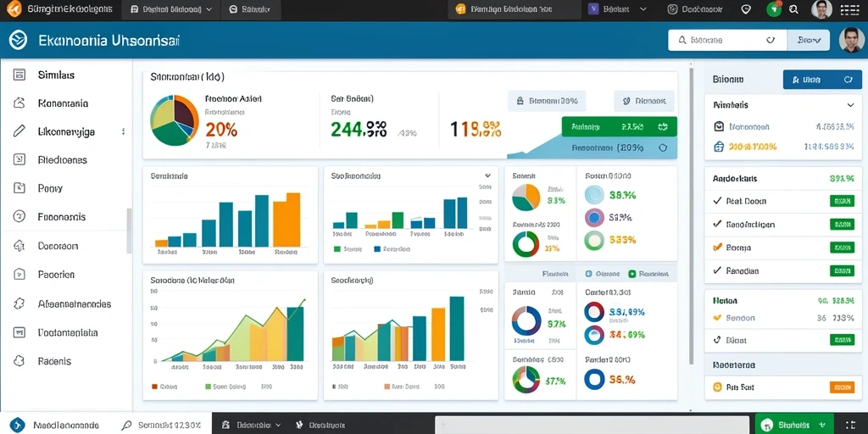868x434 pixels.
Task: Click the blue legend swatch beside Raonioan under the bar chart
Action: point(377,249)
